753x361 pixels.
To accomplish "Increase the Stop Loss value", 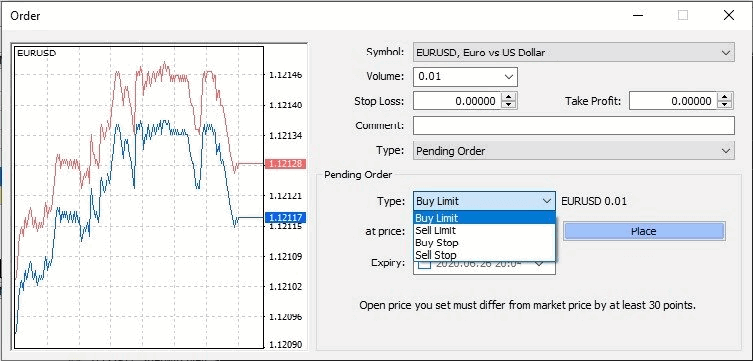I will pyautogui.click(x=509, y=97).
